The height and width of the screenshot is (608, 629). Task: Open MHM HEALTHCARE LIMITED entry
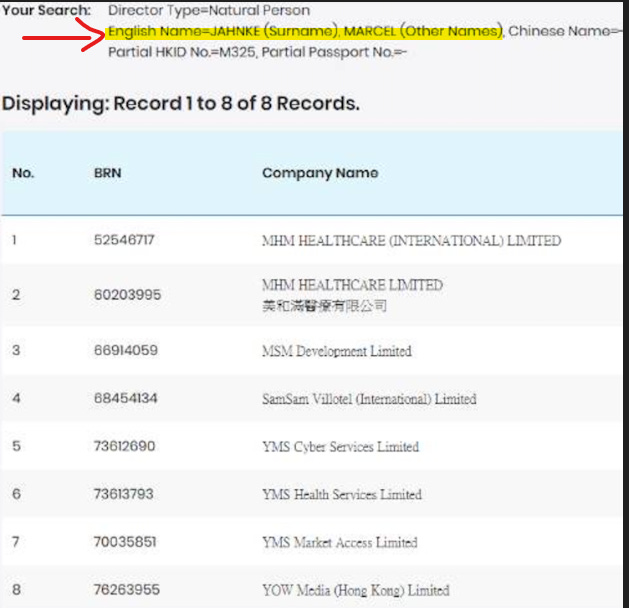352,285
